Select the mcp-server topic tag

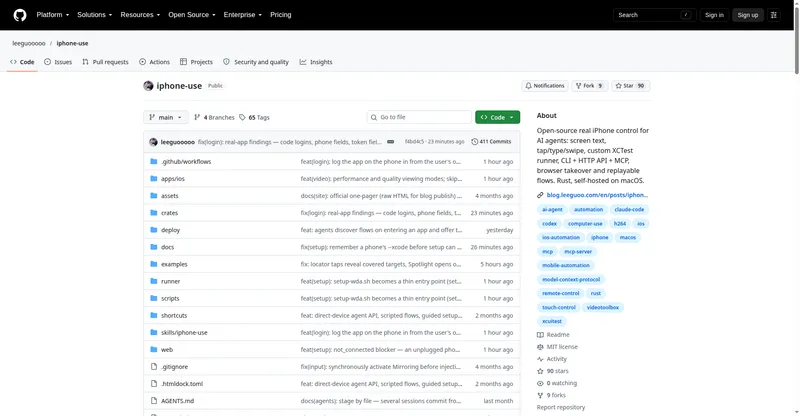point(578,252)
